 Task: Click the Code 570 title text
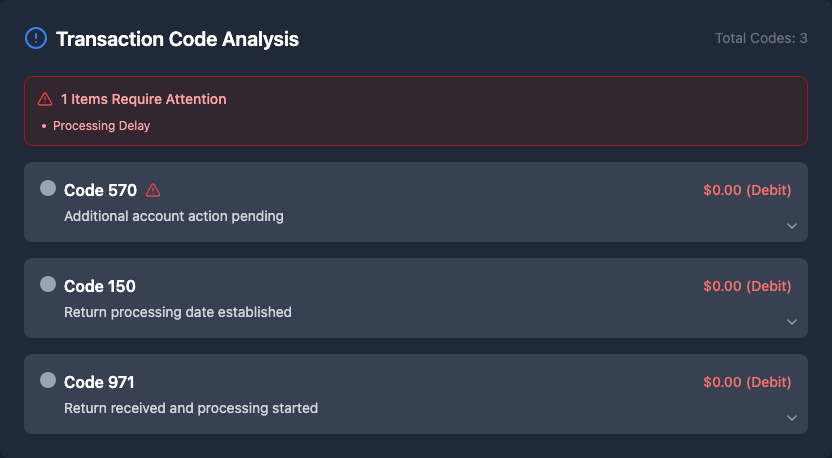click(100, 190)
